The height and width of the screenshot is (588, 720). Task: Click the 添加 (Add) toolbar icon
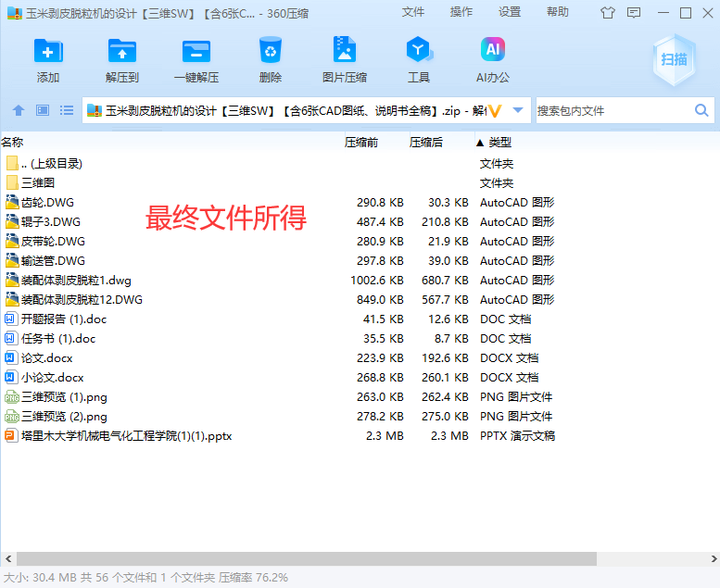[48, 51]
